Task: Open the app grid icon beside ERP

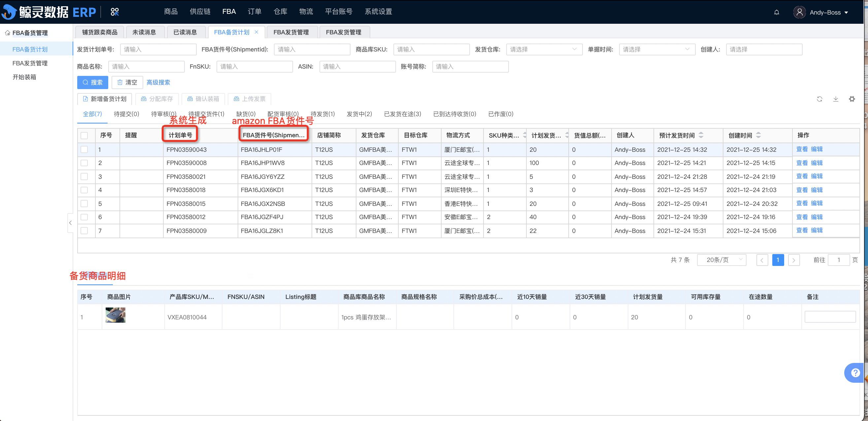Action: (x=115, y=12)
